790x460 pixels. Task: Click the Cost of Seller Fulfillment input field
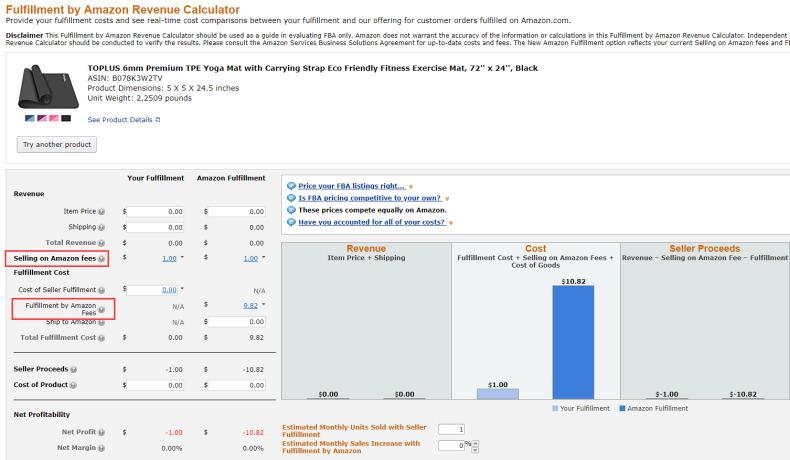pos(151,290)
